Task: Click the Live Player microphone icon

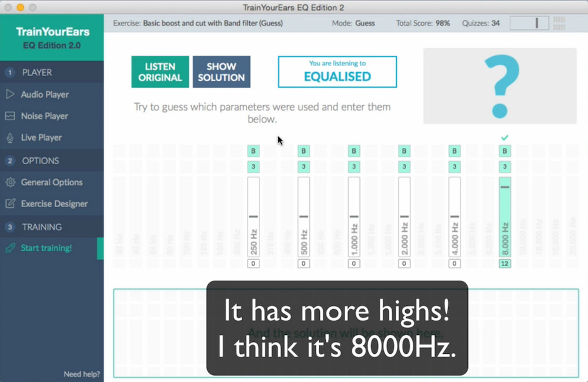Action: pos(10,138)
